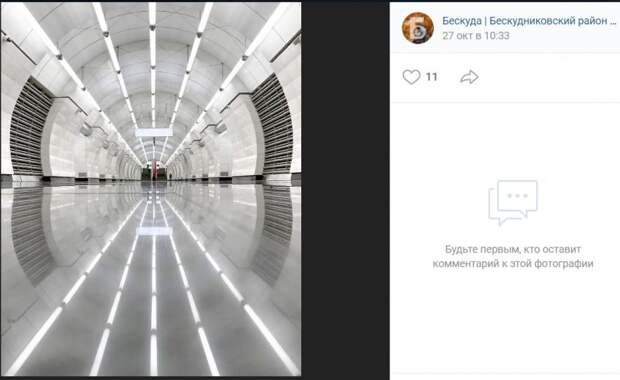
Task: Click the hanging sign in the metro photo
Action: pyautogui.click(x=154, y=132)
